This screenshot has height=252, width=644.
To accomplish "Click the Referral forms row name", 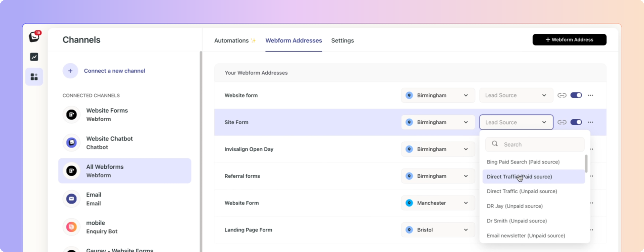I will pyautogui.click(x=242, y=176).
